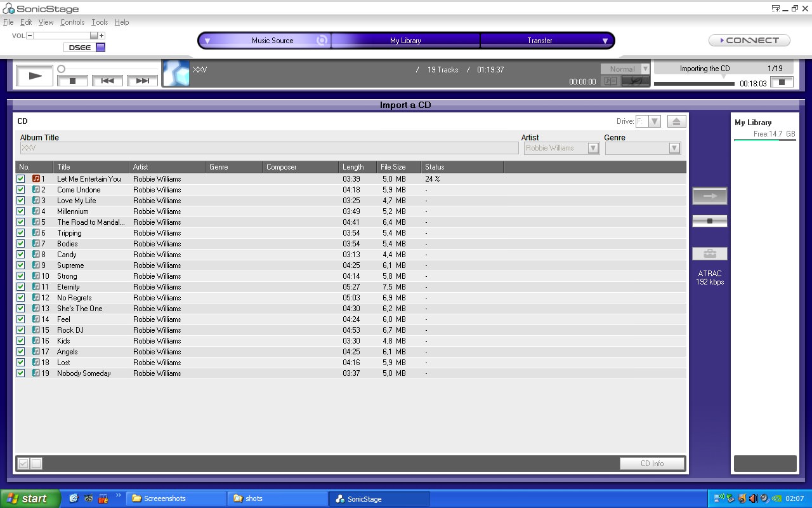Switch to the shots taskbar window
This screenshot has width=812, height=508.
(x=277, y=498)
